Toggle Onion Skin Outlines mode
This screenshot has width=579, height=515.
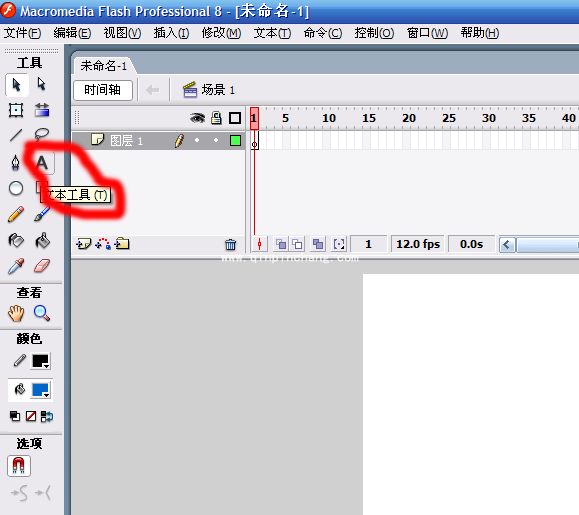[298, 244]
